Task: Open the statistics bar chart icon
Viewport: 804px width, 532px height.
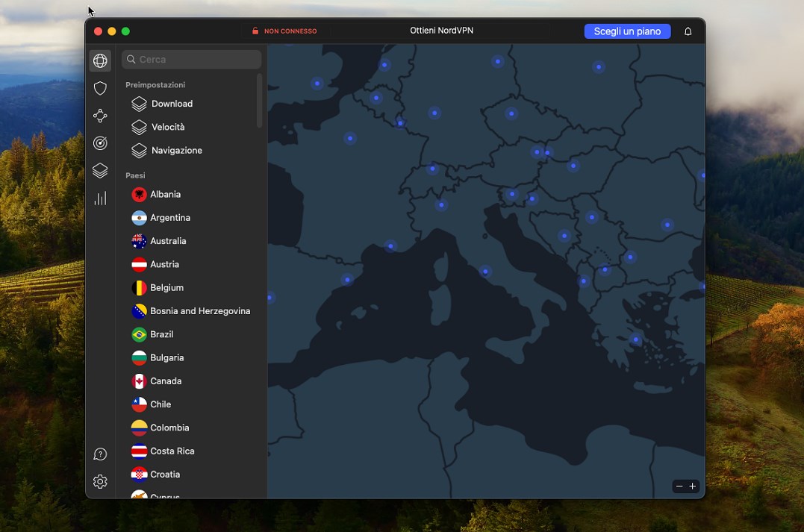Action: point(100,198)
